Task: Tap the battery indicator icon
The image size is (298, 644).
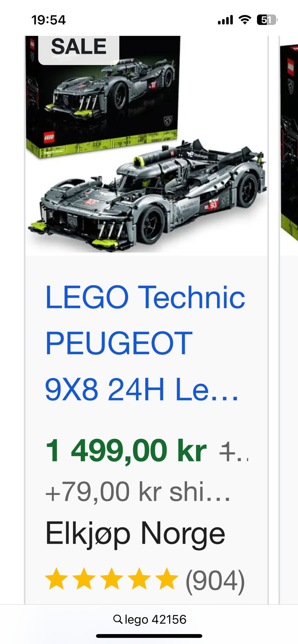Action: point(267,20)
